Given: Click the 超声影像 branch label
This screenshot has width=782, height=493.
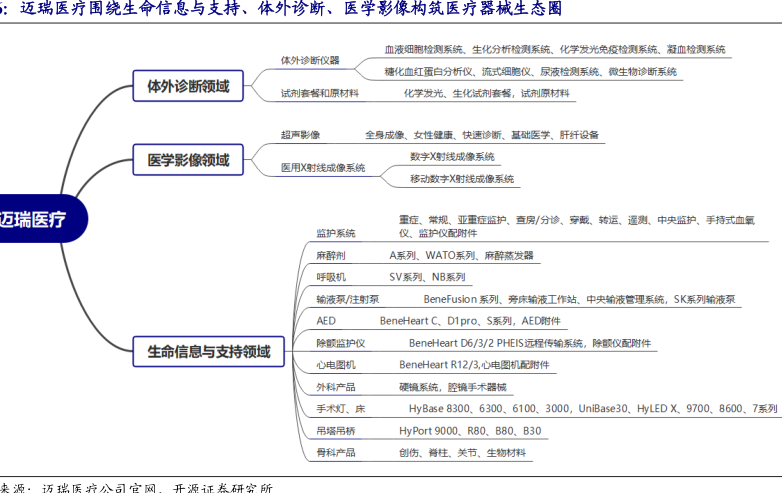Looking at the screenshot, I should tap(300, 135).
